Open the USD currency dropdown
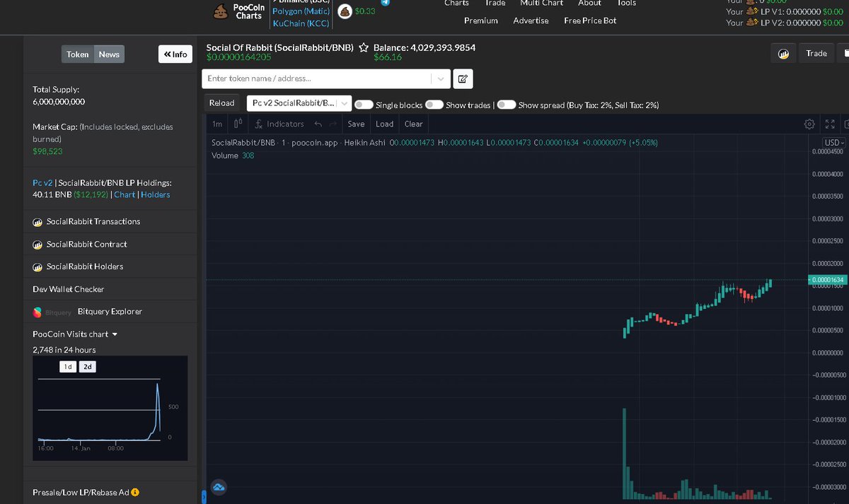The height and width of the screenshot is (504, 849). pos(835,143)
